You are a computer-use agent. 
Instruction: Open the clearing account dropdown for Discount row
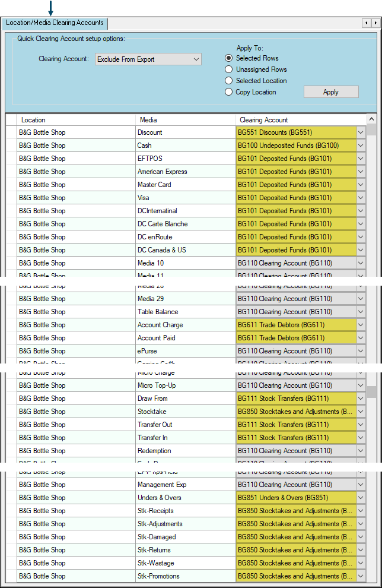coord(361,132)
